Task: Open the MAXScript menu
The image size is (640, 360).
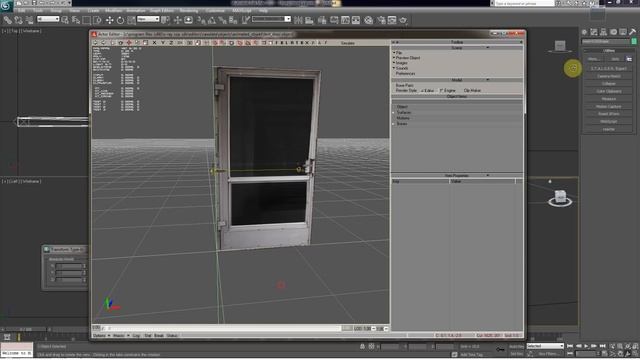Action: coord(242,10)
